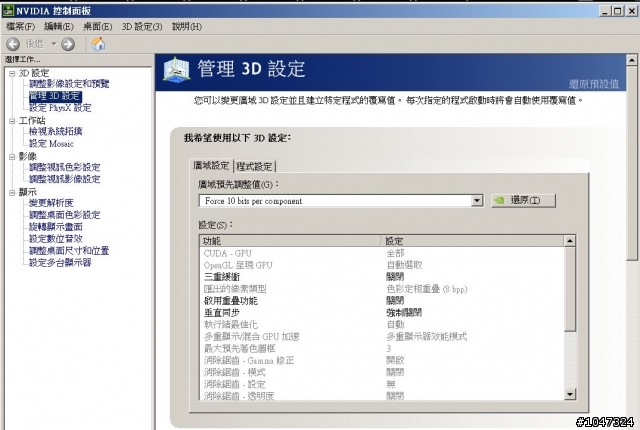Viewport: 640px width, 430px height.
Task: Open the 說明(H) menu
Action: pyautogui.click(x=187, y=27)
